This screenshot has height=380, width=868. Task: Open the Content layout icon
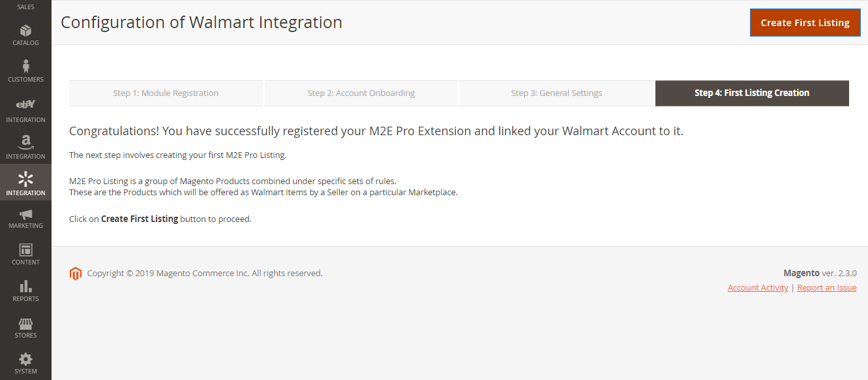(x=25, y=251)
